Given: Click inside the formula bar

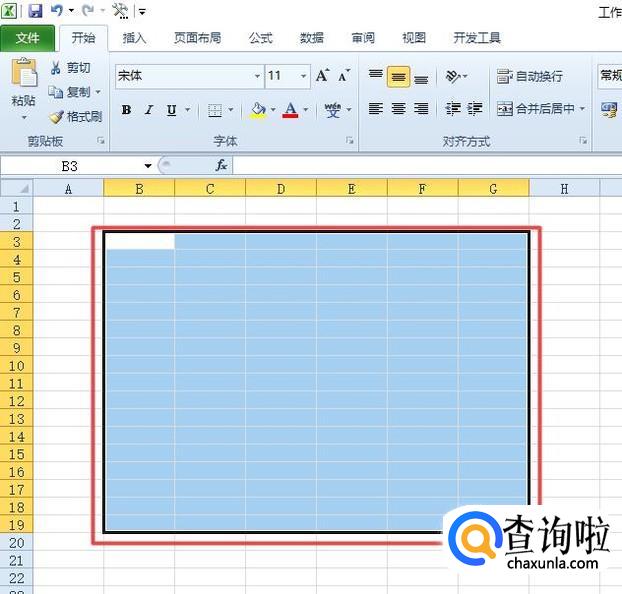Looking at the screenshot, I should [x=427, y=165].
